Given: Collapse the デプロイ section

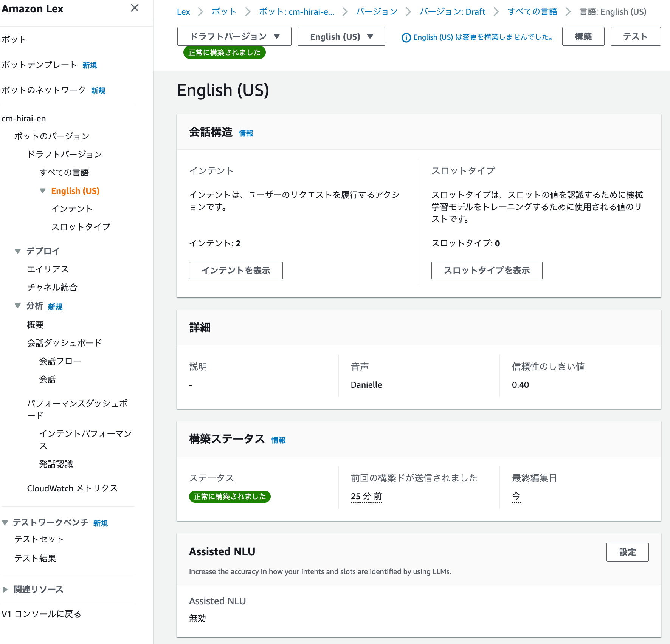Looking at the screenshot, I should pos(18,251).
